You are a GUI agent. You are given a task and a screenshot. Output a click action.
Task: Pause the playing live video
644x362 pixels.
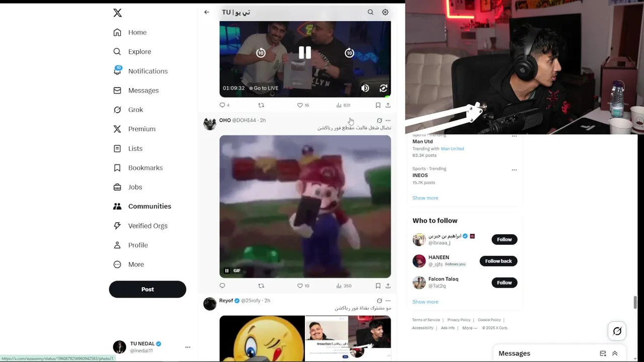pos(305,53)
